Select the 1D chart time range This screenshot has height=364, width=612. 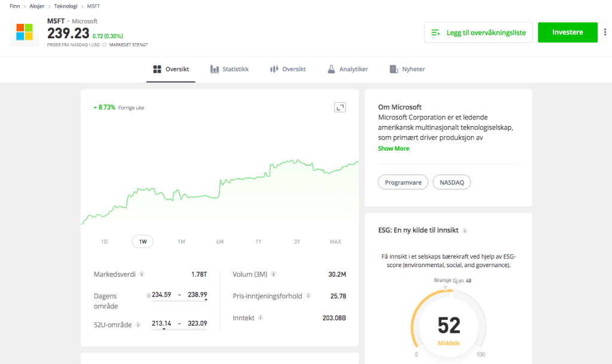click(104, 241)
